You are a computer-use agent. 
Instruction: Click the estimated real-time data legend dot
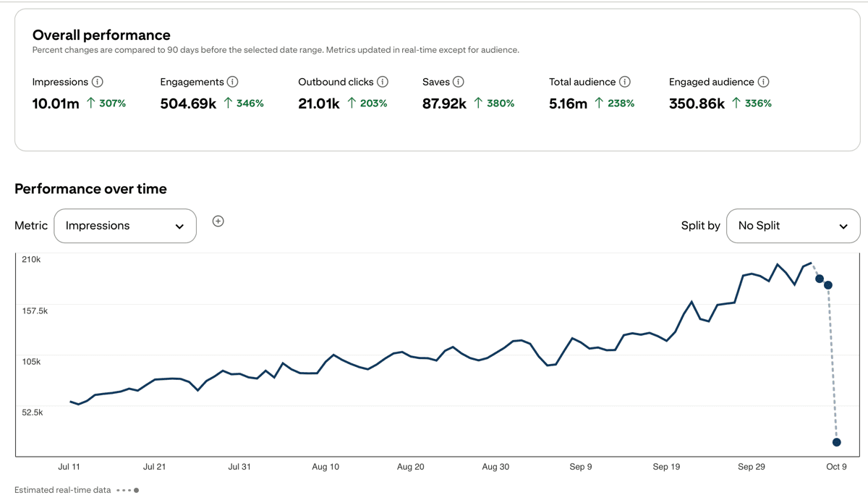(136, 490)
